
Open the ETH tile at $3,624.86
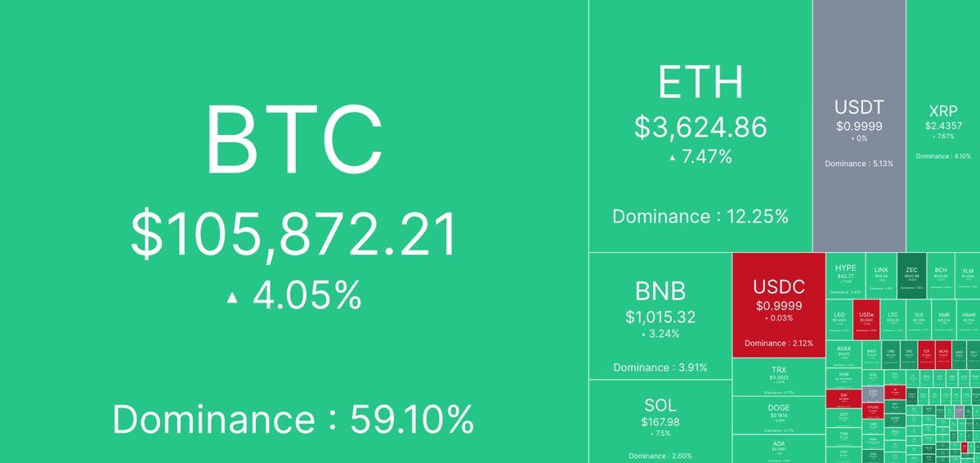tap(700, 126)
